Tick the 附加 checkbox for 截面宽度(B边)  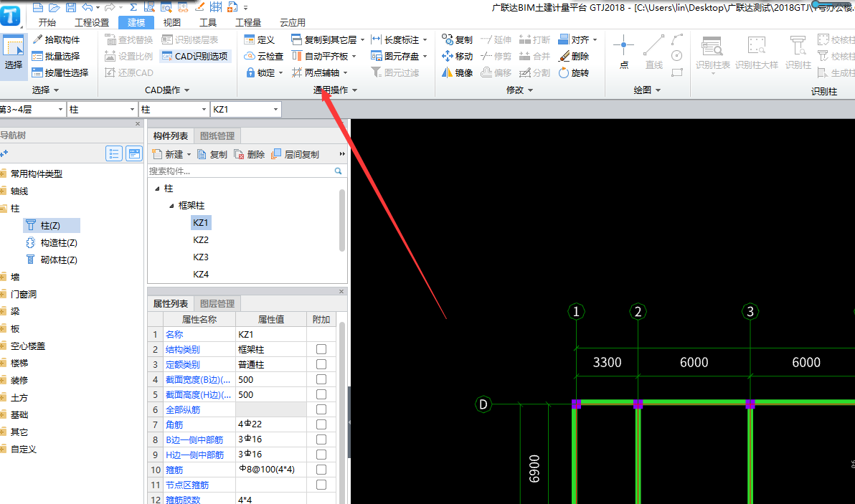321,379
